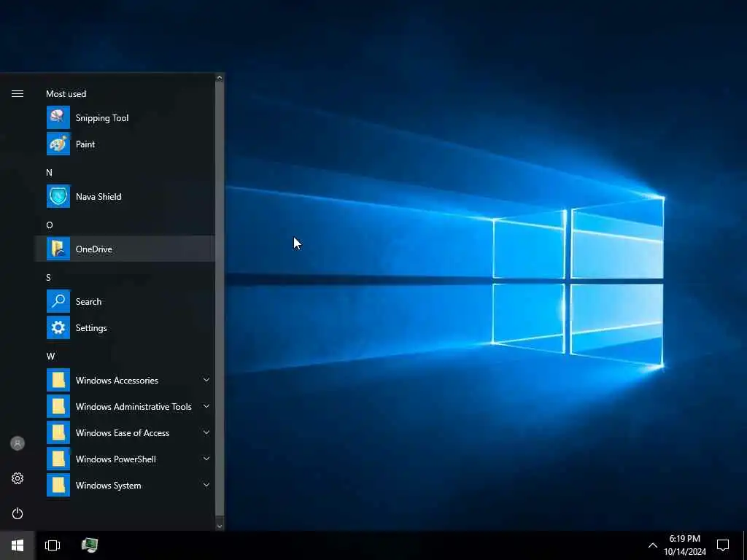Click the Show desktop strip at taskbar end
747x560 pixels.
click(745, 545)
